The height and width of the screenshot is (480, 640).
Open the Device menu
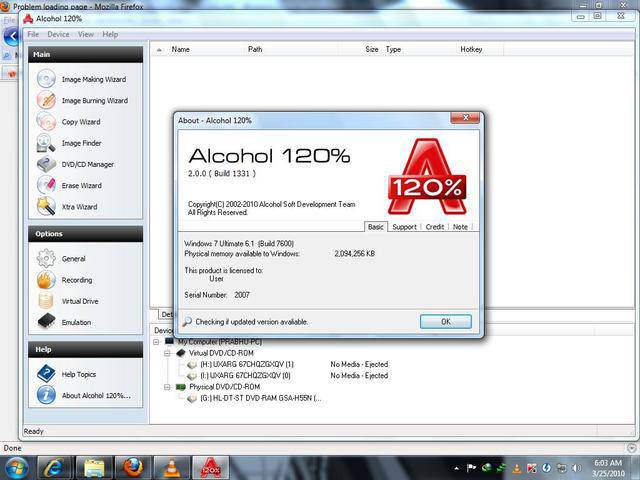(x=58, y=34)
